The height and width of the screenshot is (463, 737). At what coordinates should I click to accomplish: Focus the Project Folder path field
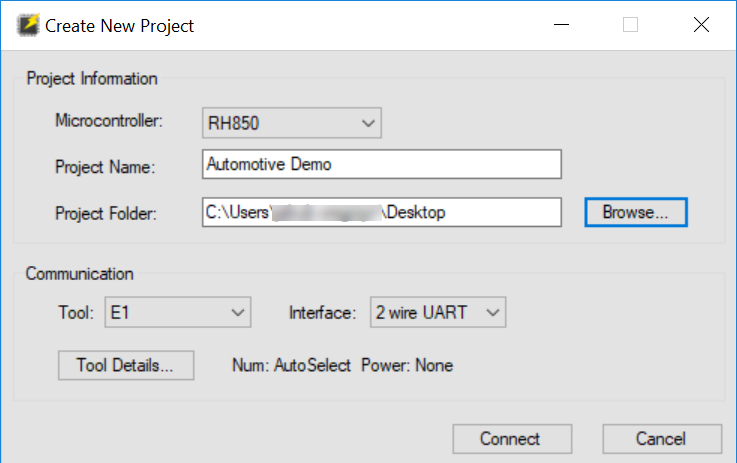[x=381, y=212]
